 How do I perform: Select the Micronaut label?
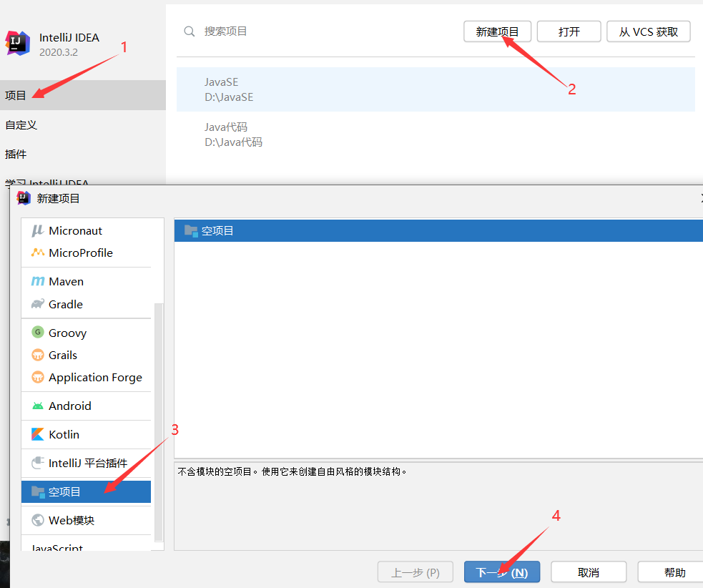[x=75, y=230]
